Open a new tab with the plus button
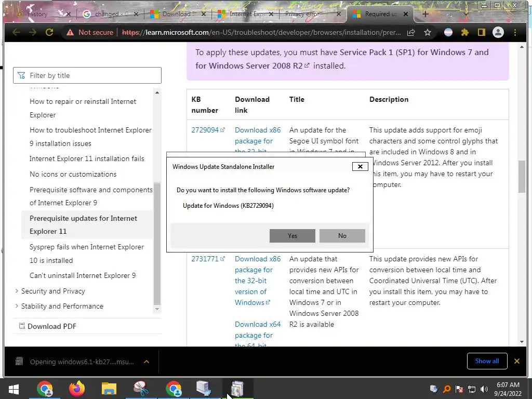This screenshot has width=532, height=399. tap(425, 14)
